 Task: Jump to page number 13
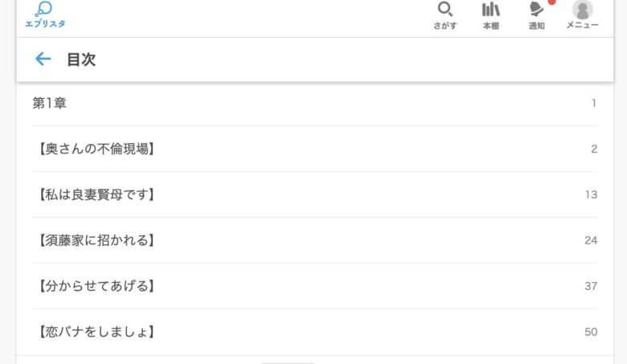(591, 194)
